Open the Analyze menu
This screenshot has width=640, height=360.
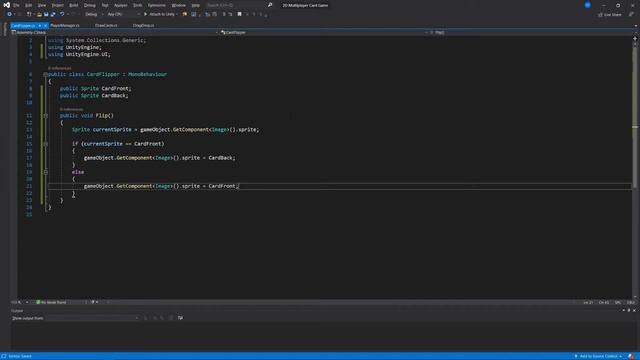tap(120, 5)
